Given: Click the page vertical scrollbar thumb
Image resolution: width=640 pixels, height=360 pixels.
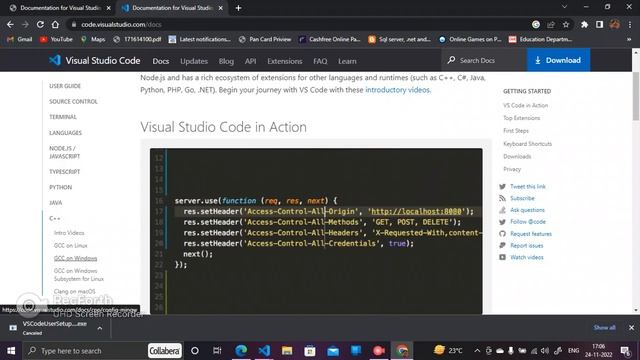Looking at the screenshot, I should (636, 96).
